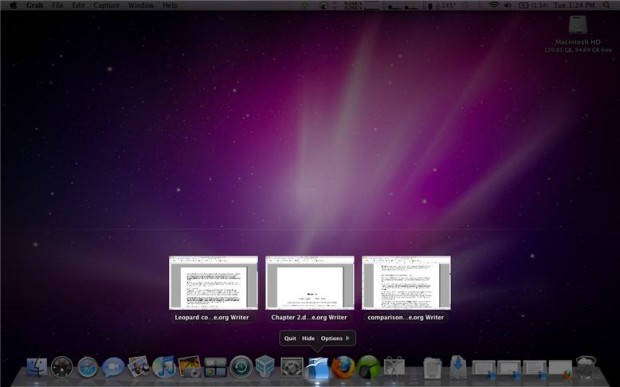
Task: Open the Help menu
Action: 170,5
